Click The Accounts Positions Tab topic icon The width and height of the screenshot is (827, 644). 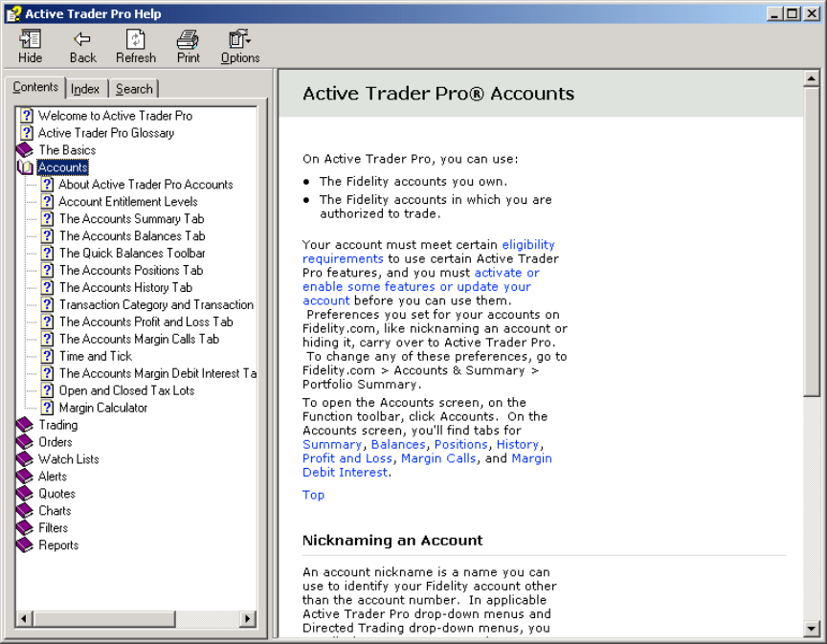pyautogui.click(x=48, y=270)
